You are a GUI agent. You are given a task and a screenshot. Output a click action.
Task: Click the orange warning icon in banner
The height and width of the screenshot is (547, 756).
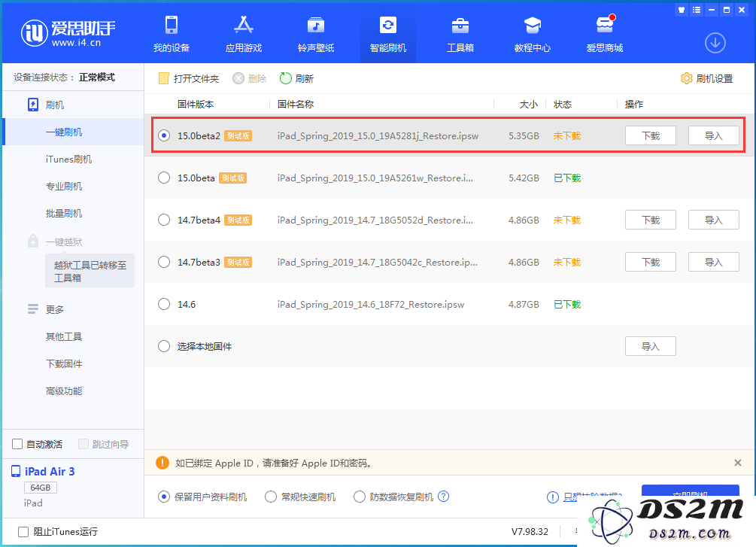pyautogui.click(x=162, y=463)
